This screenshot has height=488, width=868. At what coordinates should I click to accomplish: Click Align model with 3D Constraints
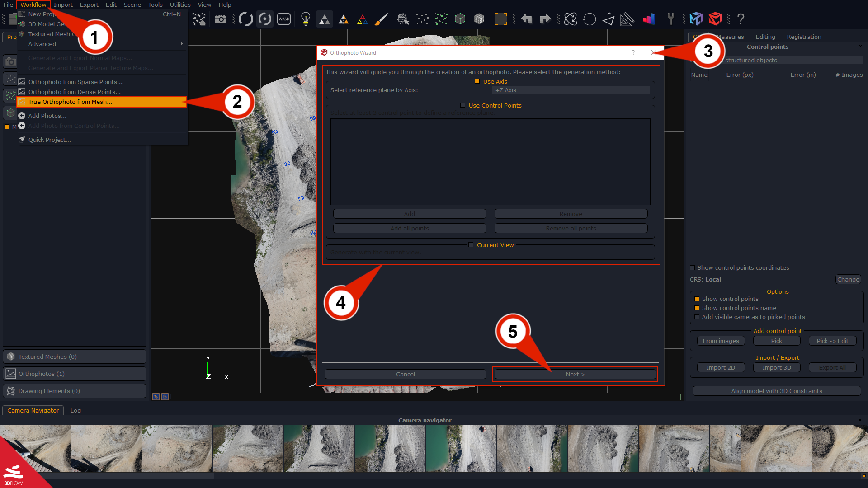click(x=777, y=391)
